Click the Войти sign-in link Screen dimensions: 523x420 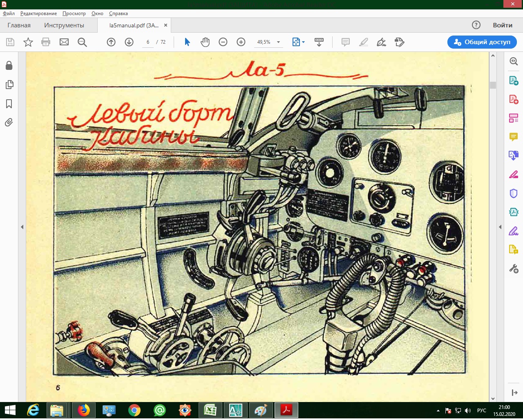point(503,25)
